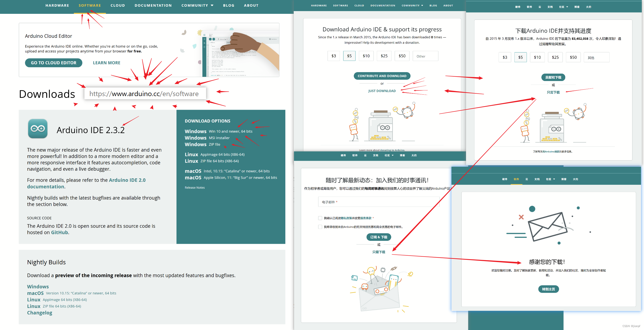Open 硬件 in the thank-you page navbar
The image size is (644, 330).
[x=505, y=179]
